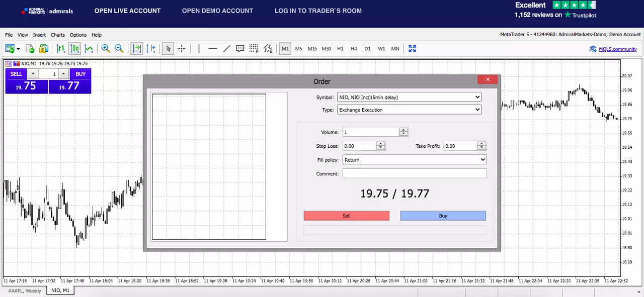Close the Order dialog
This screenshot has width=644, height=297.
(x=488, y=79)
